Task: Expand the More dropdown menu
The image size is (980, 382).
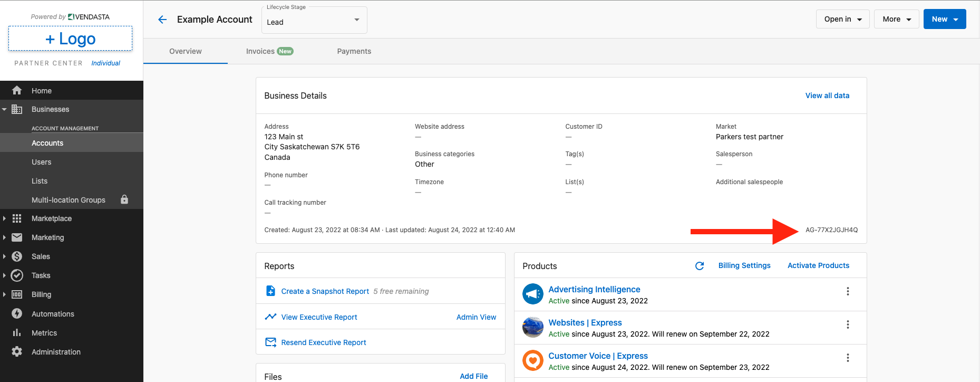Action: (x=896, y=19)
